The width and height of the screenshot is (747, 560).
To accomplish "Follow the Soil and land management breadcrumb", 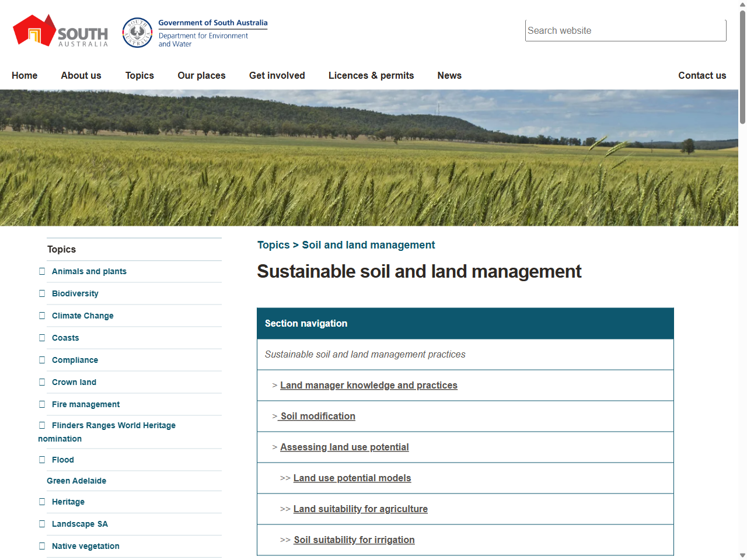I will click(368, 245).
